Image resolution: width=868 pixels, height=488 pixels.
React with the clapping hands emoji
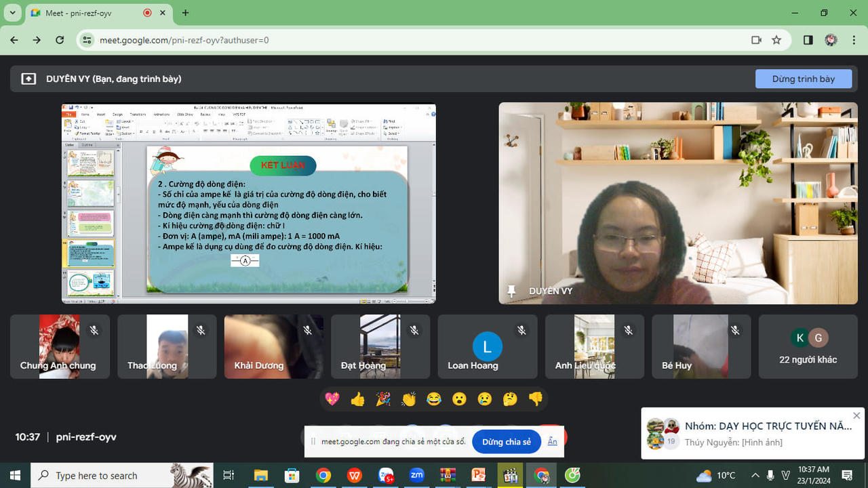(408, 399)
